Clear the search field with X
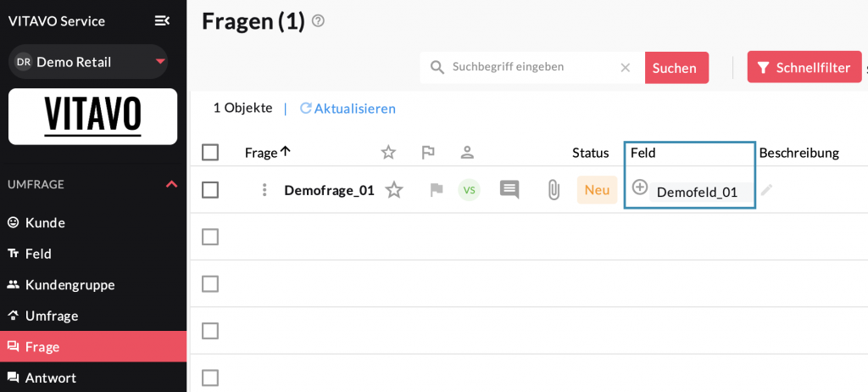868x392 pixels. pos(625,67)
